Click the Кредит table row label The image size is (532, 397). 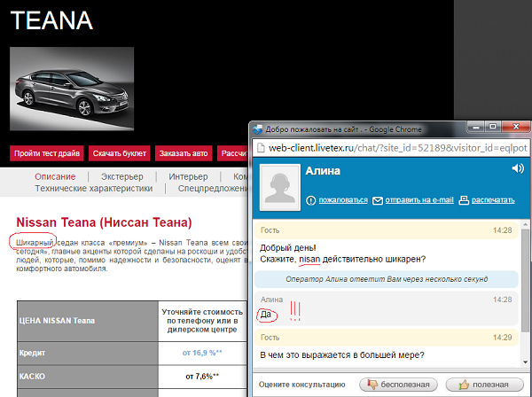pos(32,353)
